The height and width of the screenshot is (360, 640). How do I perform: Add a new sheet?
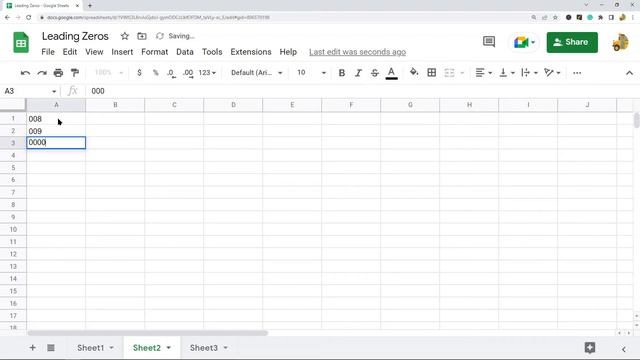[x=32, y=348]
